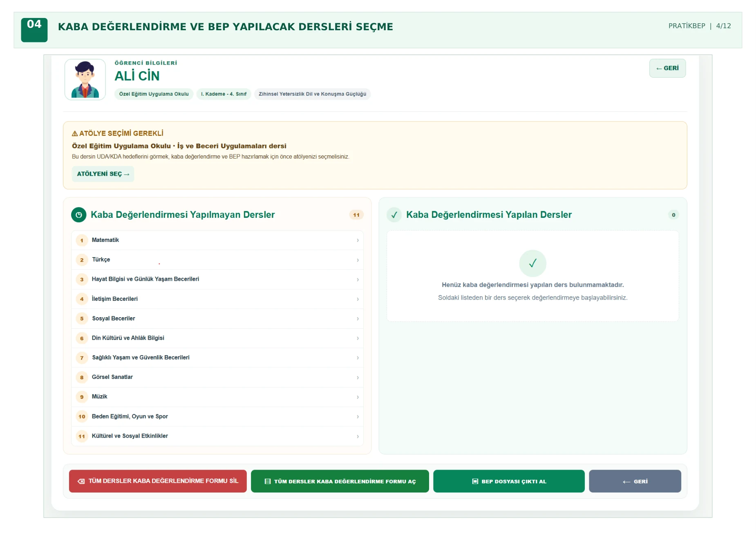Image resolution: width=756 pixels, height=535 pixels.
Task: Click the number 11 badge next to Kültürel ve Sosyal Etkinlikler
Action: [82, 436]
